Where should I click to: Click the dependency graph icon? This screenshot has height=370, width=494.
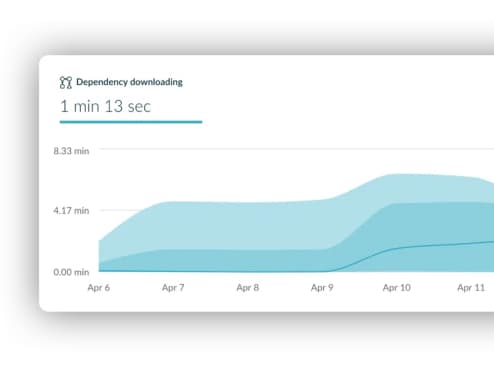pyautogui.click(x=66, y=82)
